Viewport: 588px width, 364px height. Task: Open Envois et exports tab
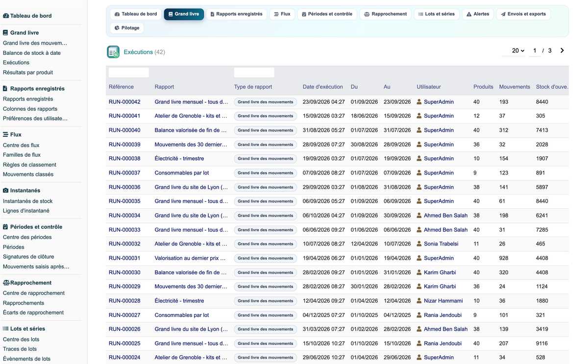(523, 14)
